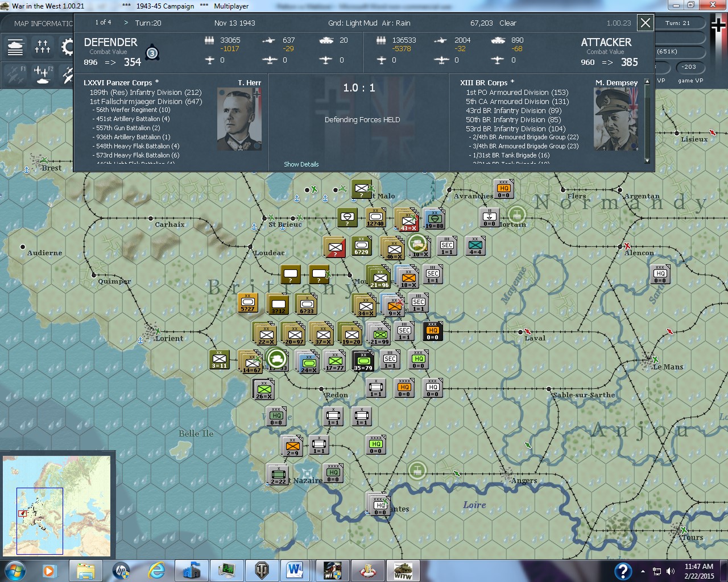Screen dimensions: 728x582
Task: Open World of Tanks from the taskbar
Action: coord(263,571)
